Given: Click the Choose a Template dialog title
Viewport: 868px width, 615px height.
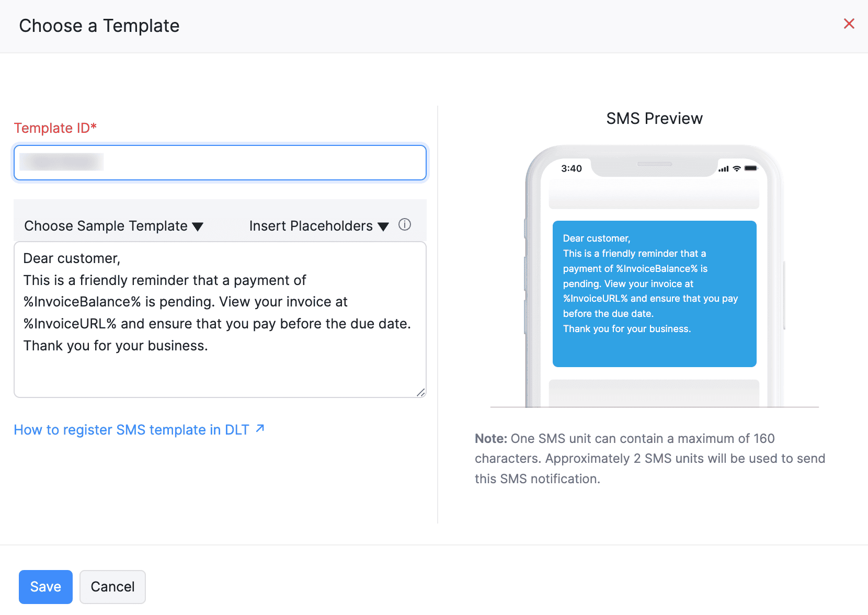Looking at the screenshot, I should tap(99, 25).
